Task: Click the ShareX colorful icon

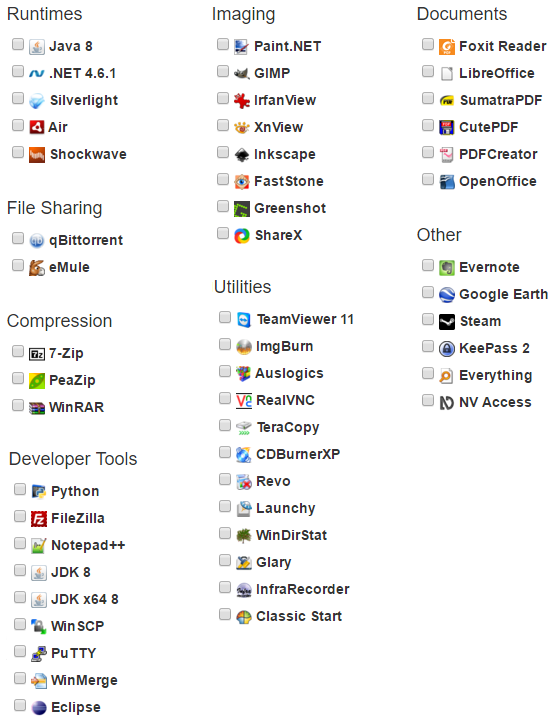Action: coord(242,236)
